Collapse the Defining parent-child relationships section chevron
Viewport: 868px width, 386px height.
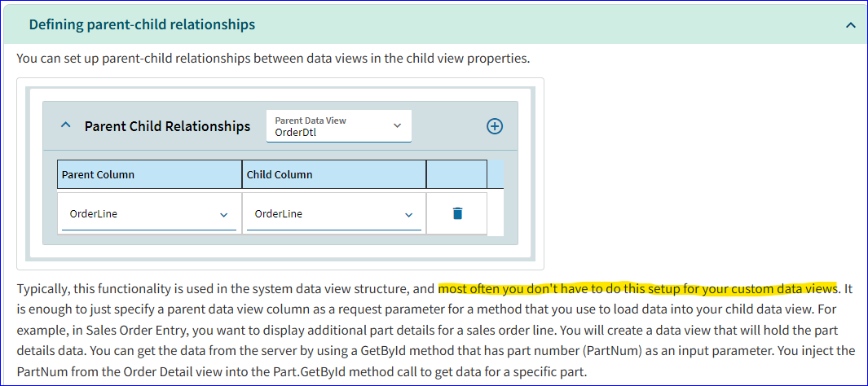point(851,25)
